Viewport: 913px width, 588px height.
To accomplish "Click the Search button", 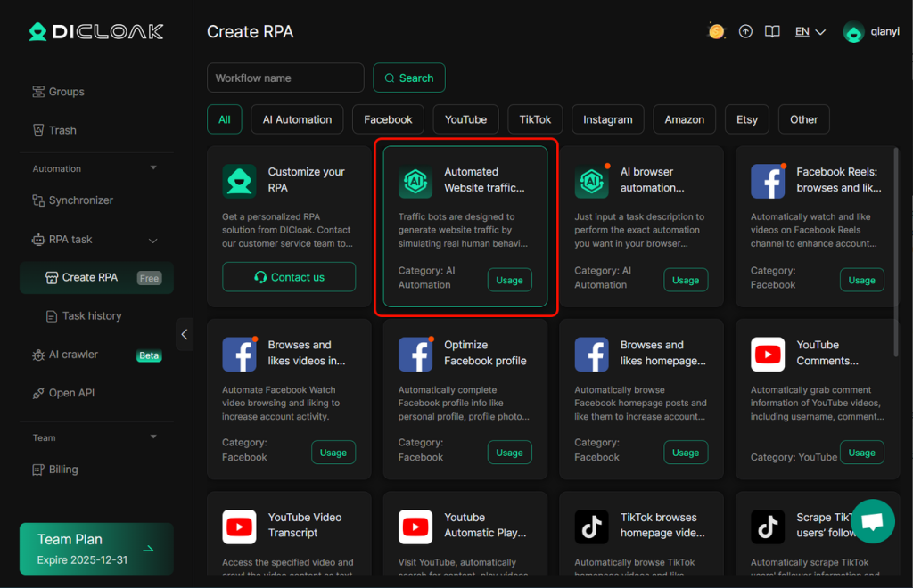I will point(408,78).
